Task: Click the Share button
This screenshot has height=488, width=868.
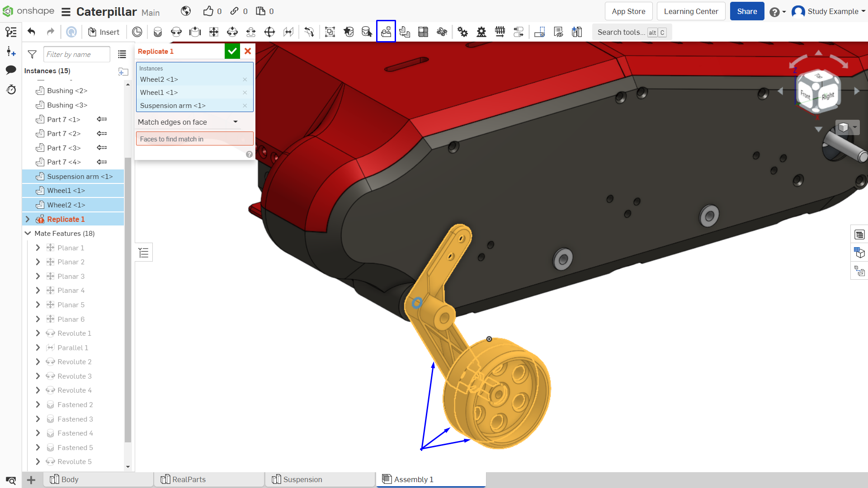Action: click(x=747, y=11)
